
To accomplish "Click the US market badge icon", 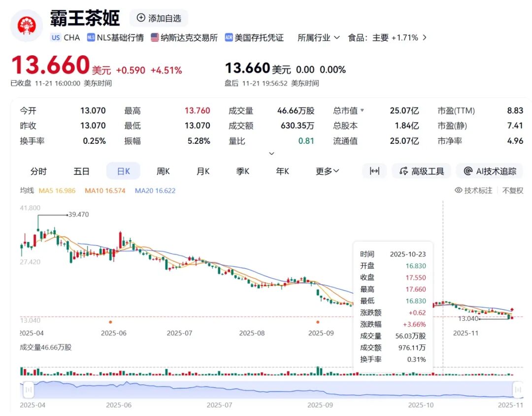I will click(x=56, y=37).
